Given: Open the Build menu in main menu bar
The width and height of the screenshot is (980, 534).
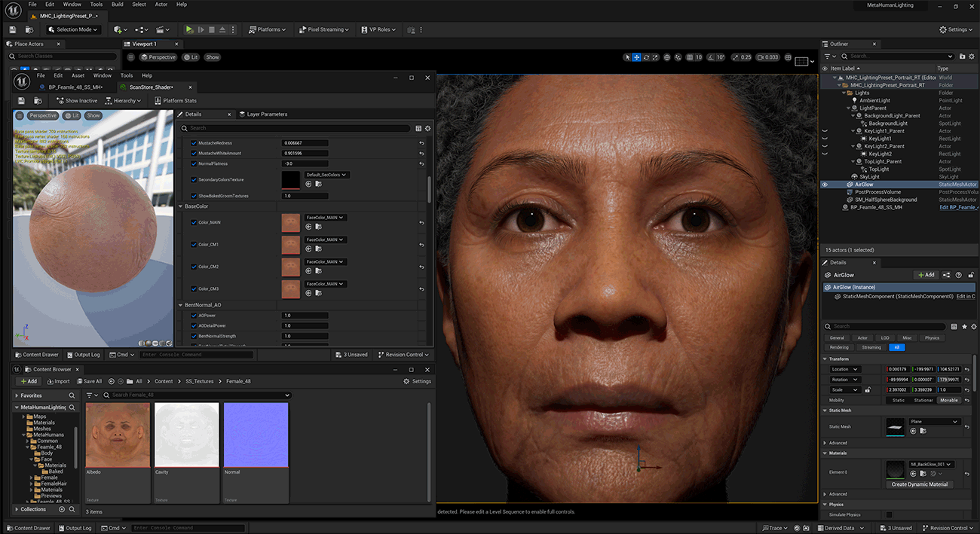Looking at the screenshot, I should click(117, 5).
